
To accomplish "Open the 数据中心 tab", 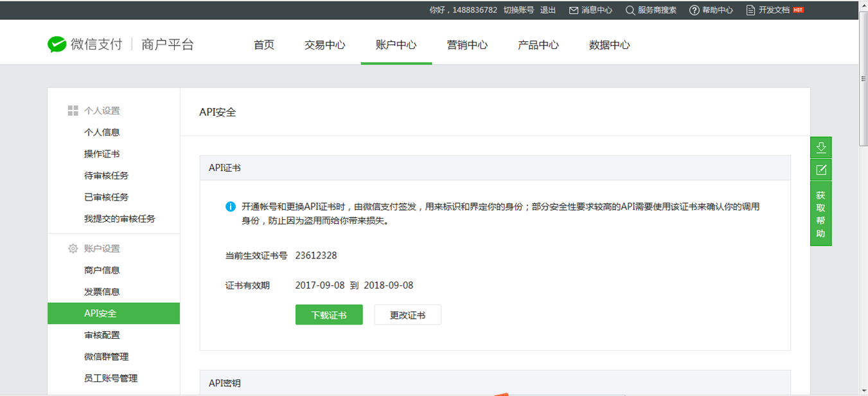I will (610, 45).
